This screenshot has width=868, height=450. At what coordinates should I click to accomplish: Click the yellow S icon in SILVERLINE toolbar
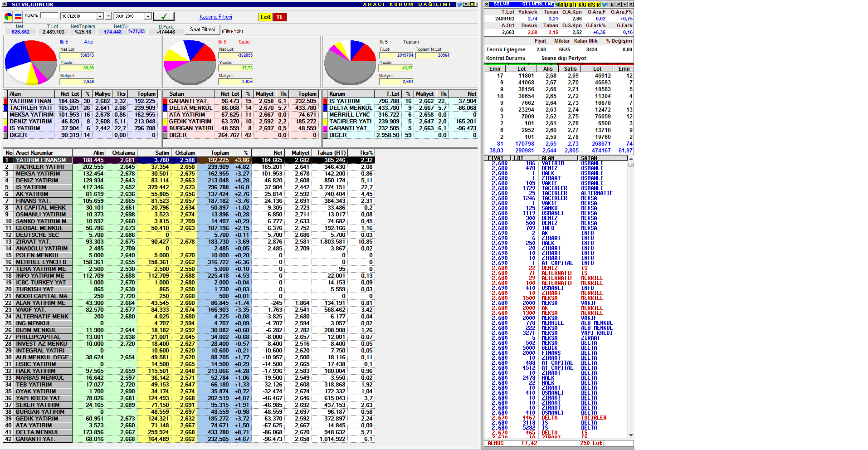coord(594,5)
